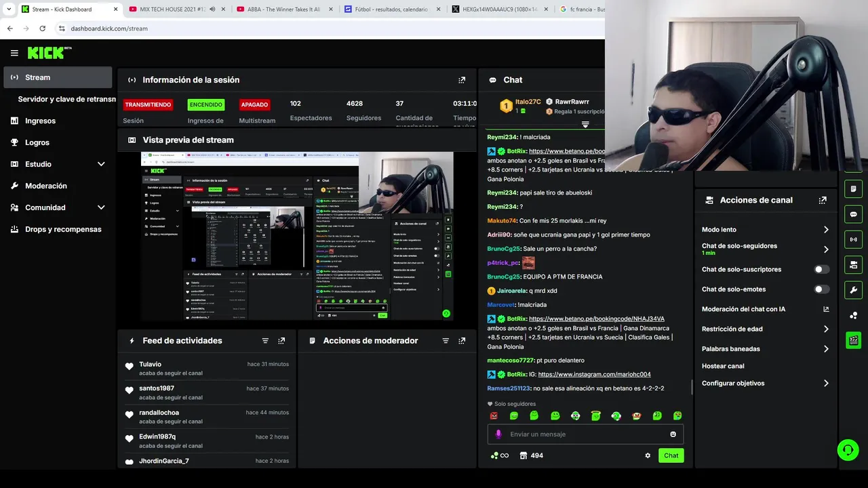The image size is (868, 488).
Task: Pop out the Acciones de canal panel
Action: pos(823,201)
